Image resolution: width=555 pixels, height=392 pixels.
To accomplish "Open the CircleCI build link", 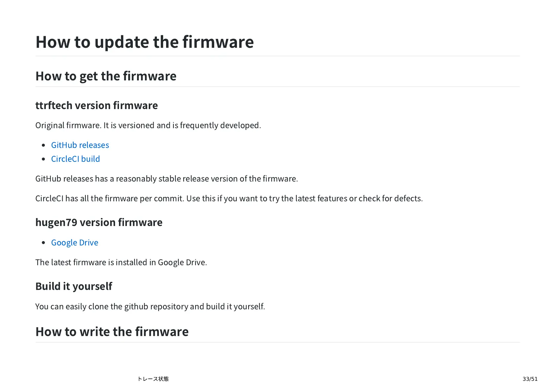I will (x=75, y=159).
